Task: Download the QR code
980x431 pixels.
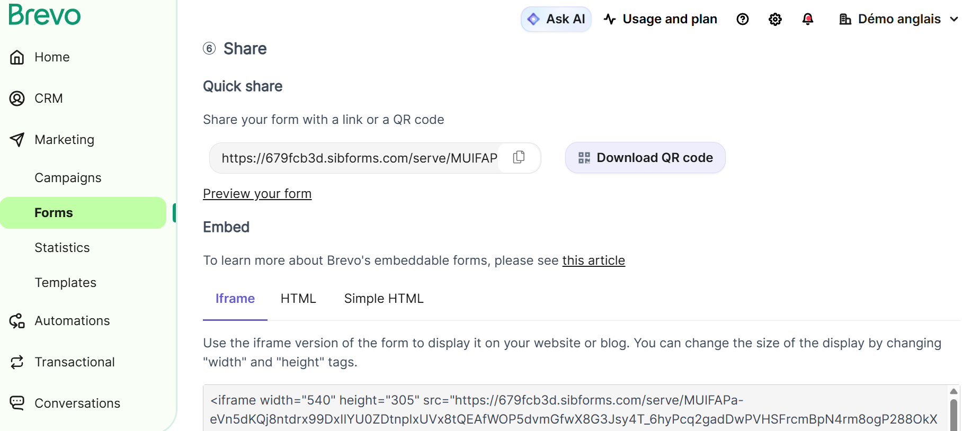Action: 645,158
